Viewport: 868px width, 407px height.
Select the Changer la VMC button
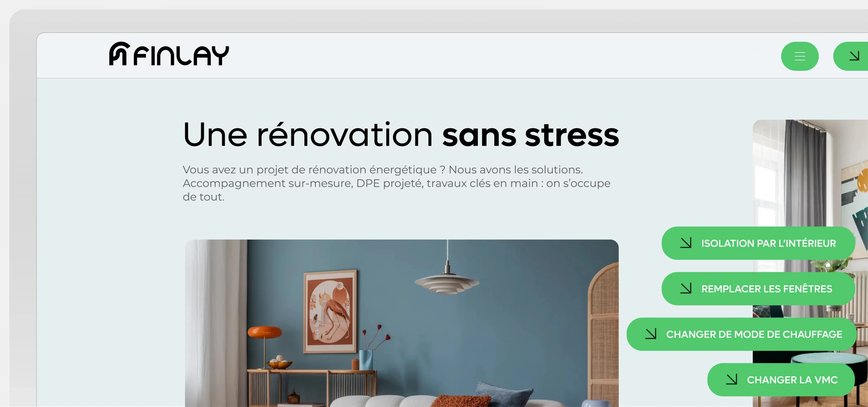[781, 380]
